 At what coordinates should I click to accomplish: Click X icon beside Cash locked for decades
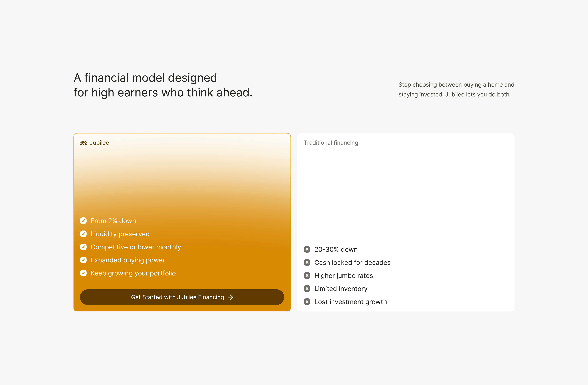[307, 262]
